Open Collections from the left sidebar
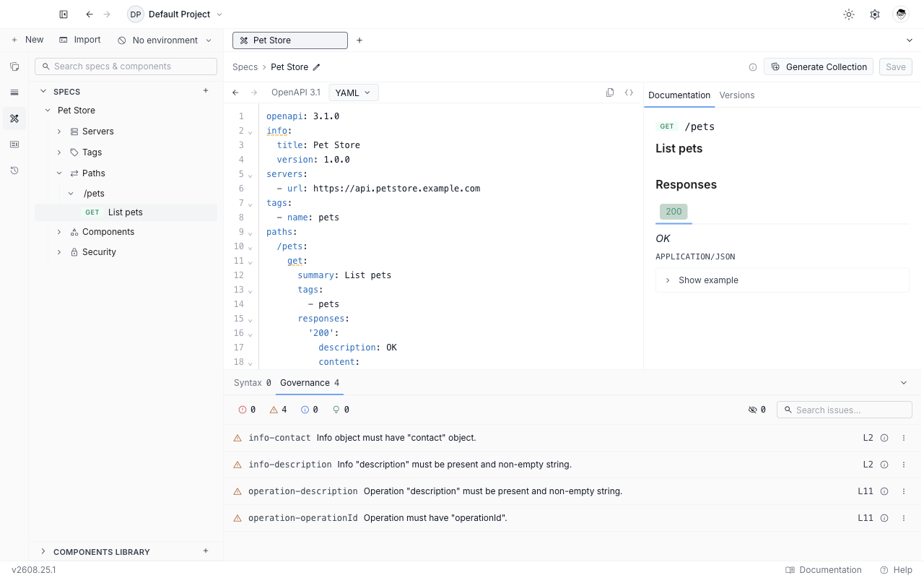The width and height of the screenshot is (924, 578). 14,66
